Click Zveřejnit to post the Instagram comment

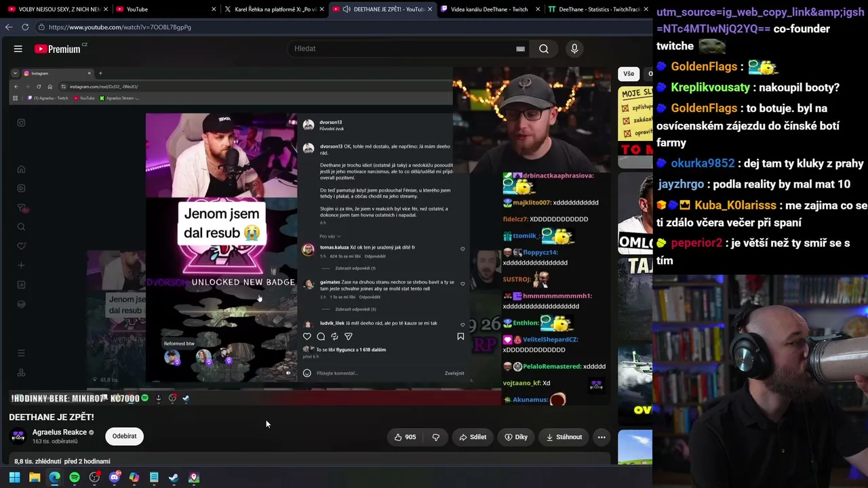(x=454, y=373)
